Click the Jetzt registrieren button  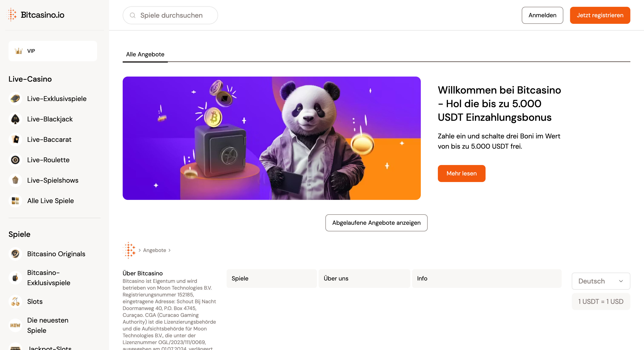600,15
